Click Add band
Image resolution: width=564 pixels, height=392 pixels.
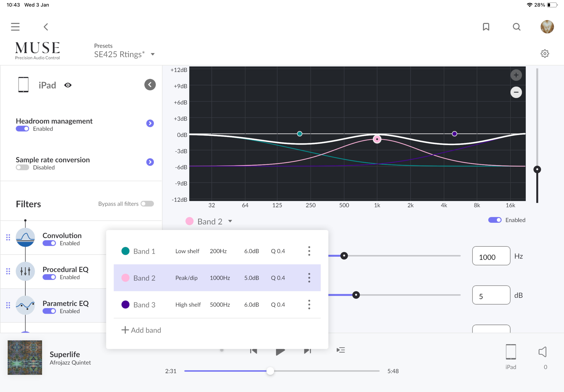(141, 330)
